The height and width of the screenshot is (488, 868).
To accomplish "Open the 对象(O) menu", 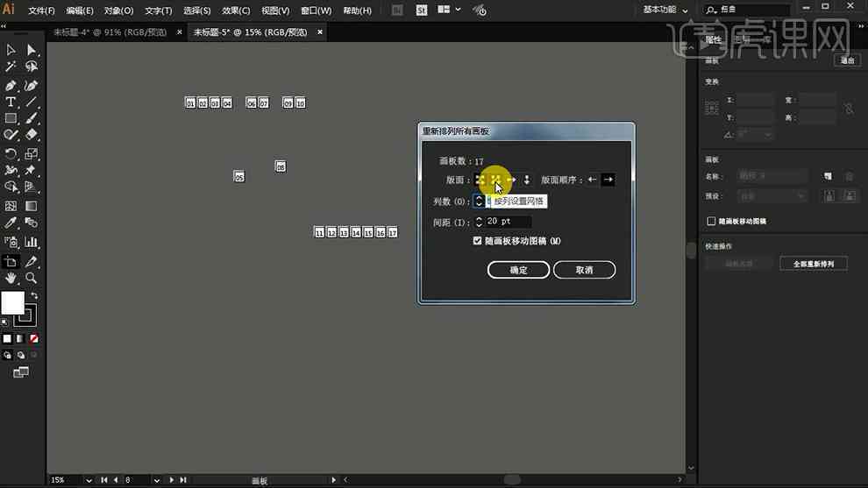I will (x=118, y=11).
